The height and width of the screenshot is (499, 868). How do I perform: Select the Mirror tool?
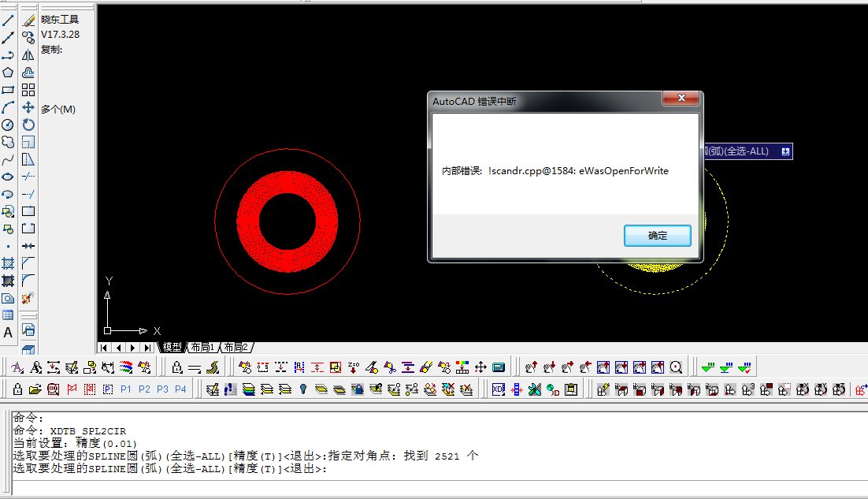click(x=28, y=55)
